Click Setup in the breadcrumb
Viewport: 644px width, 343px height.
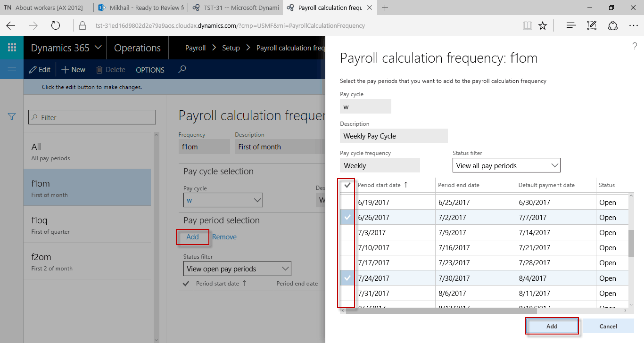click(231, 48)
